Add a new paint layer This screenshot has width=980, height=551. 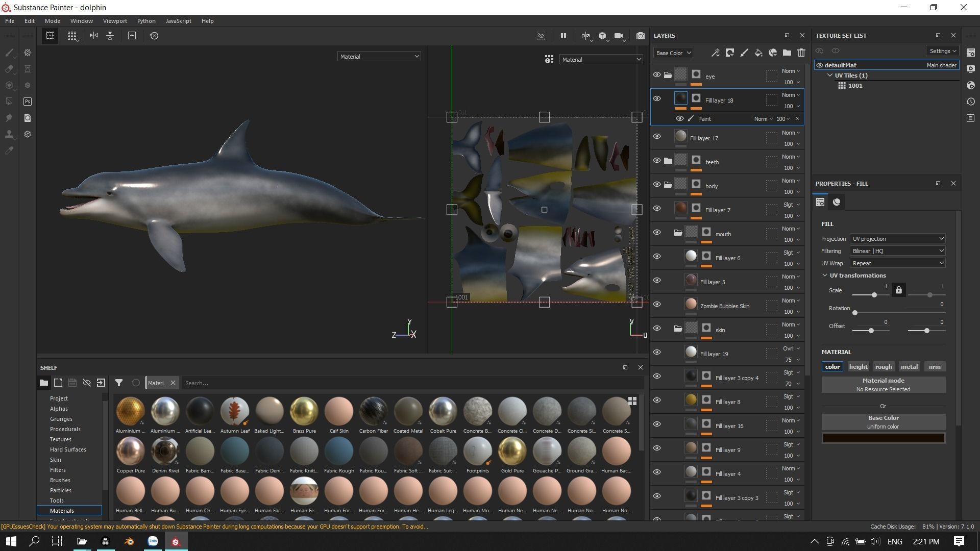744,53
